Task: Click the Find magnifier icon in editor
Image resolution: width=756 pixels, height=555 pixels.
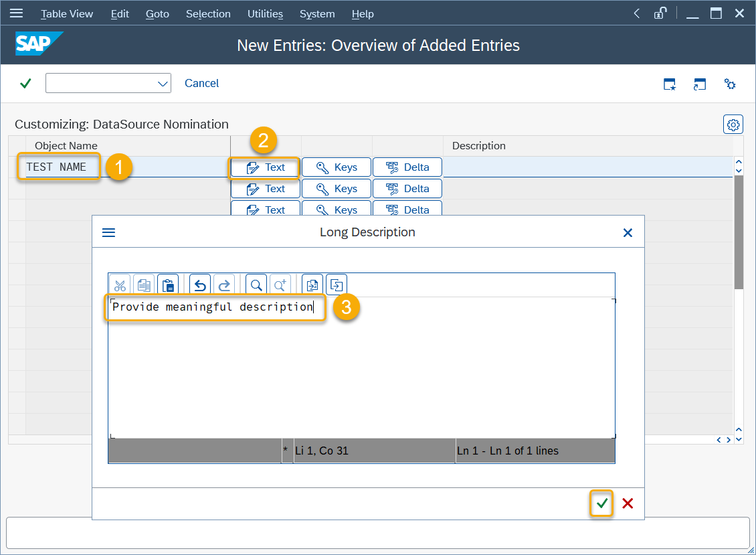Action: pos(256,285)
